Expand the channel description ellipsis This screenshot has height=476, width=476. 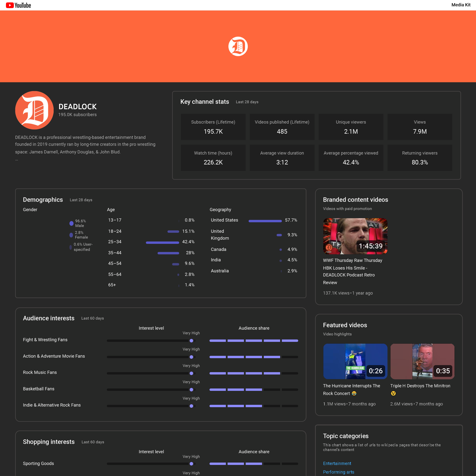(17, 160)
